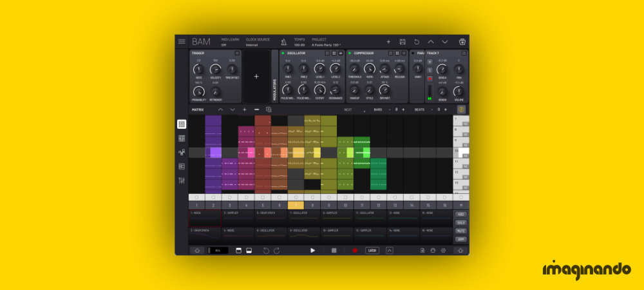This screenshot has height=290, width=644.
Task: Load the next project with the top down chevron
Action: pyautogui.click(x=445, y=41)
